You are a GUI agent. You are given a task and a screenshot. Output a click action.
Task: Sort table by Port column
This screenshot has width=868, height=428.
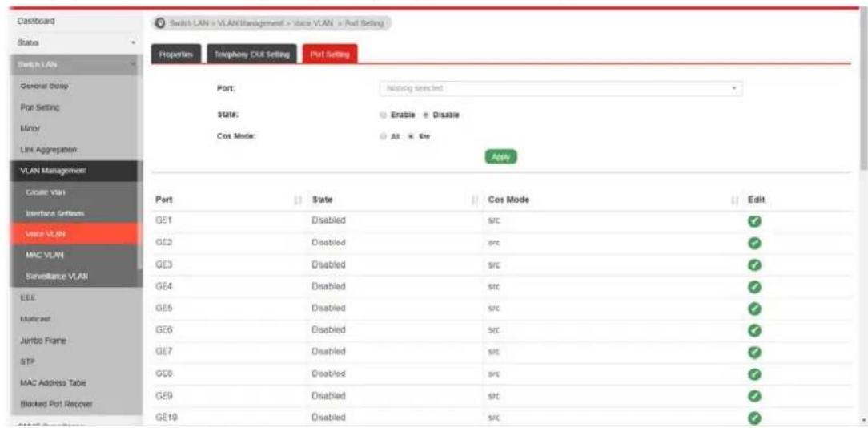[x=299, y=200]
